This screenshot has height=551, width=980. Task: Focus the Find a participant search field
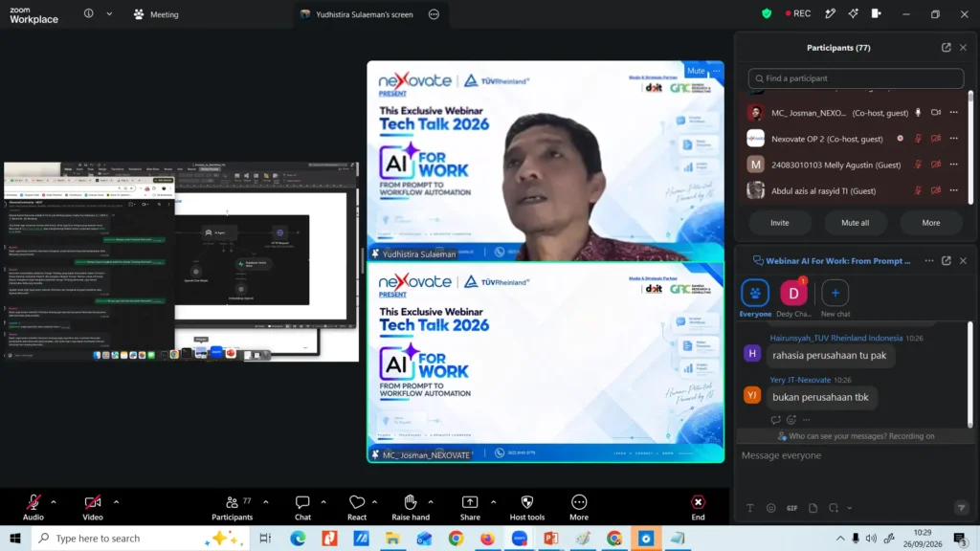click(856, 78)
